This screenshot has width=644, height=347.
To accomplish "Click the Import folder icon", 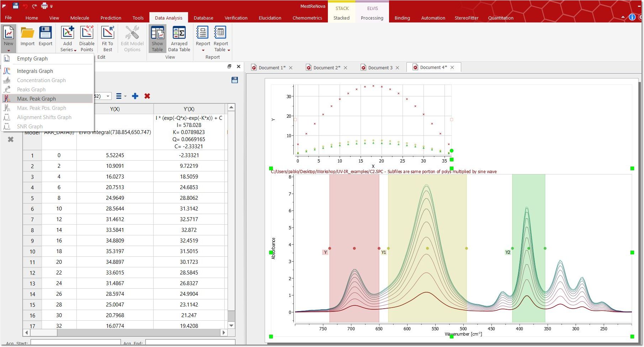I will (27, 33).
